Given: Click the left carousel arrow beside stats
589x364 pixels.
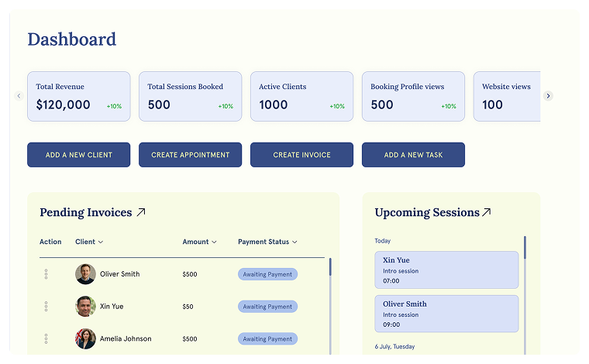Looking at the screenshot, I should click(x=19, y=96).
